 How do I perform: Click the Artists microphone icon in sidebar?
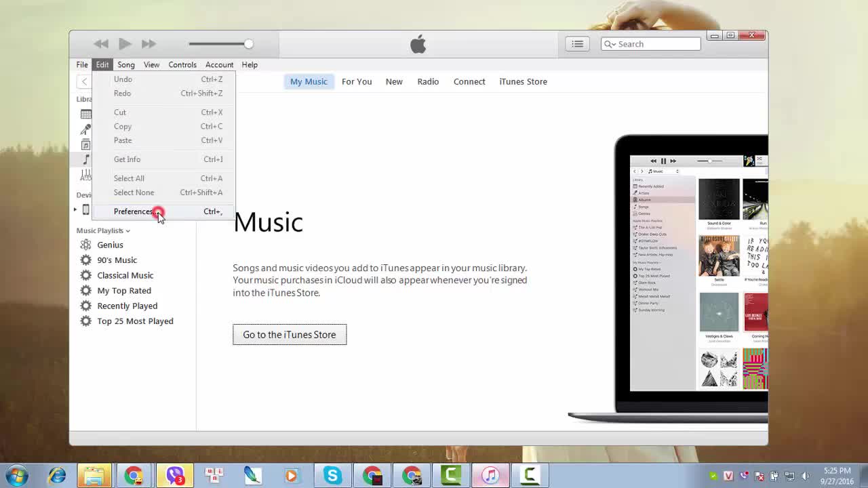(86, 129)
